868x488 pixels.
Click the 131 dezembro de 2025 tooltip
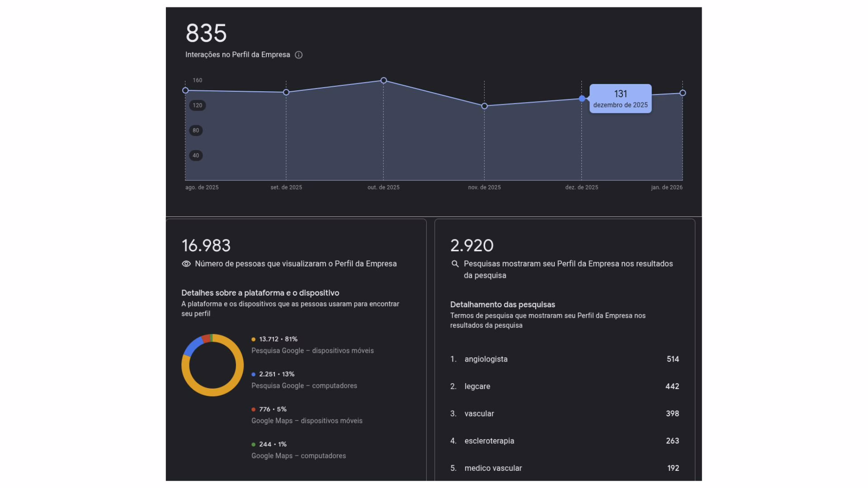620,99
